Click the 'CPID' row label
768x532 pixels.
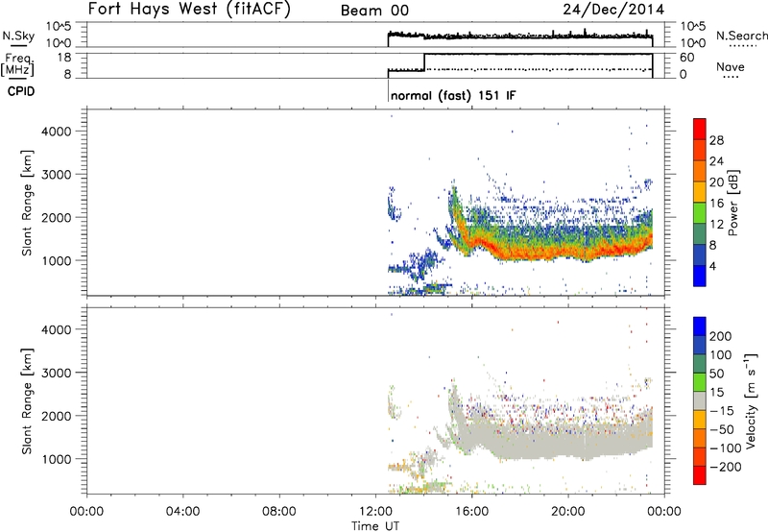point(21,91)
